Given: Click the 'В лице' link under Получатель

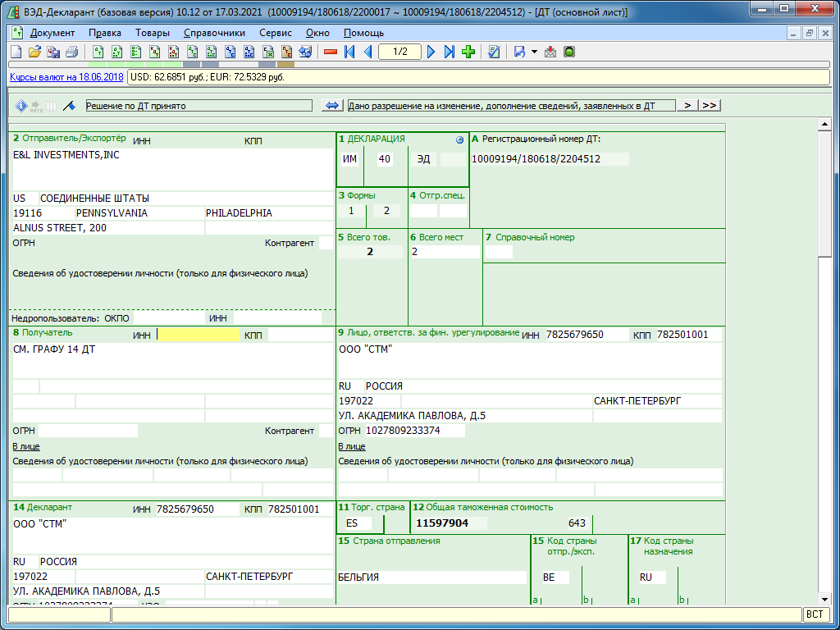Looking at the screenshot, I should (26, 447).
